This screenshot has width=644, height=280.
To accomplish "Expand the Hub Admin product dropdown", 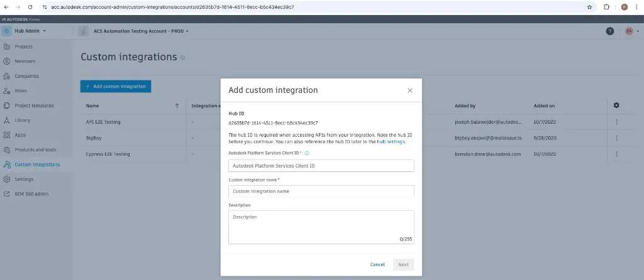I will [45, 31].
